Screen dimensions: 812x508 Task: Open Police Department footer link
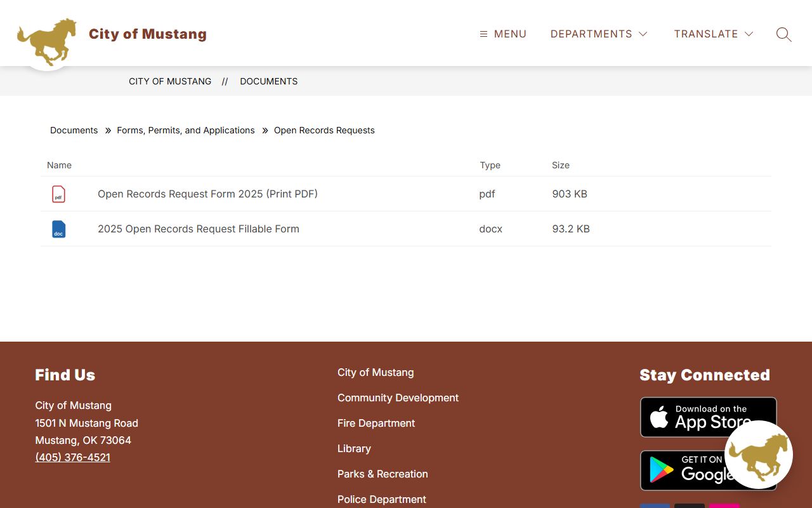click(x=382, y=499)
